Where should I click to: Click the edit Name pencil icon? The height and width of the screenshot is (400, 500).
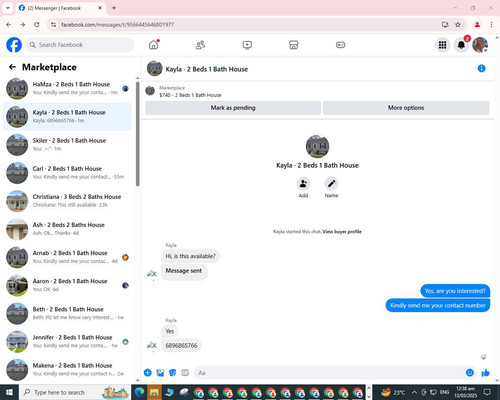pos(331,183)
